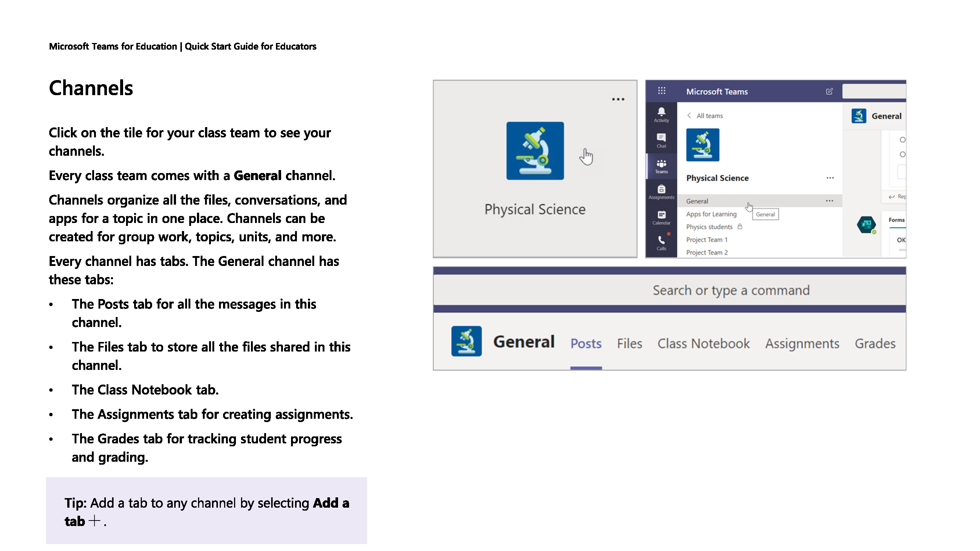Click the General channel title near tabs
980x551 pixels.
click(x=524, y=342)
